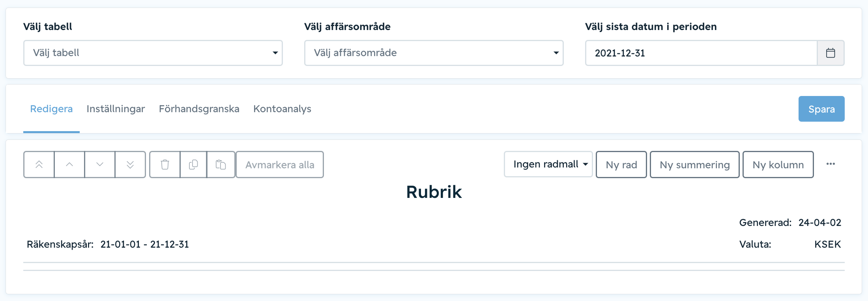Open the Ingen radmall dropdown

pyautogui.click(x=548, y=164)
